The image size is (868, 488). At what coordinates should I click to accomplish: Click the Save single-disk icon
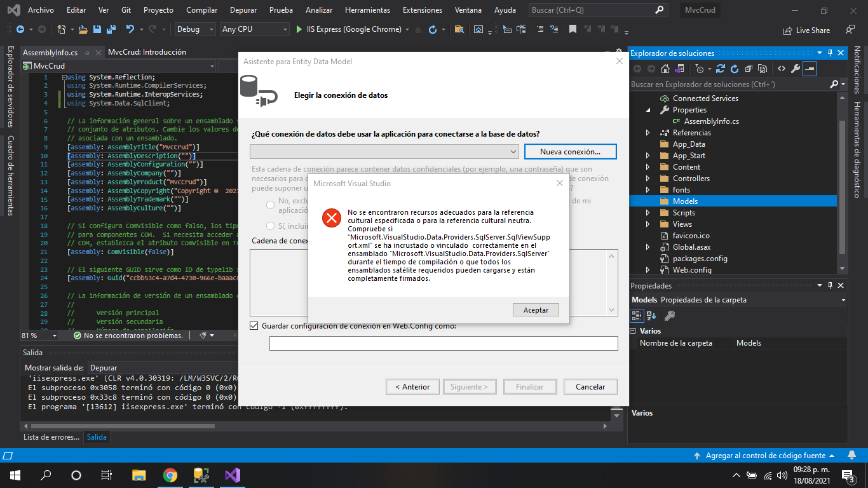tap(97, 29)
